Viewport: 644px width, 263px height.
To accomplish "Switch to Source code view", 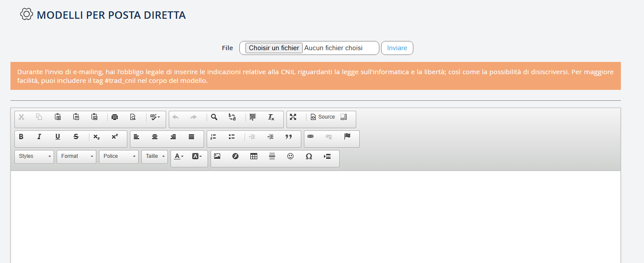I will coord(323,117).
